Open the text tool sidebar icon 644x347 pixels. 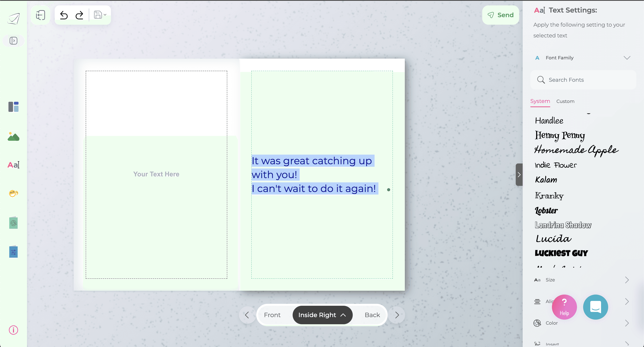[13, 165]
